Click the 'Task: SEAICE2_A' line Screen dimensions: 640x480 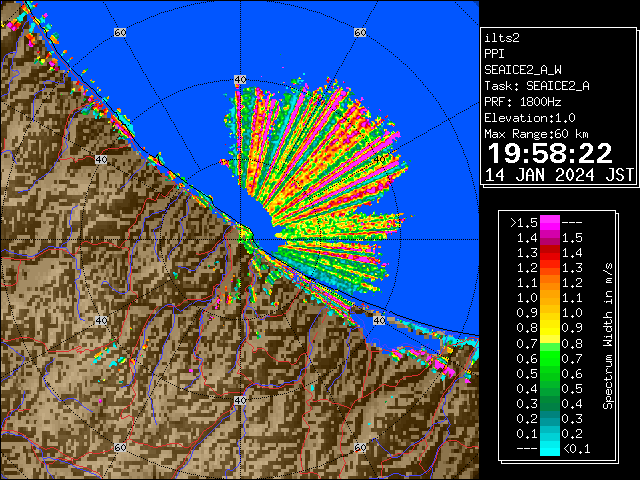(x=537, y=86)
